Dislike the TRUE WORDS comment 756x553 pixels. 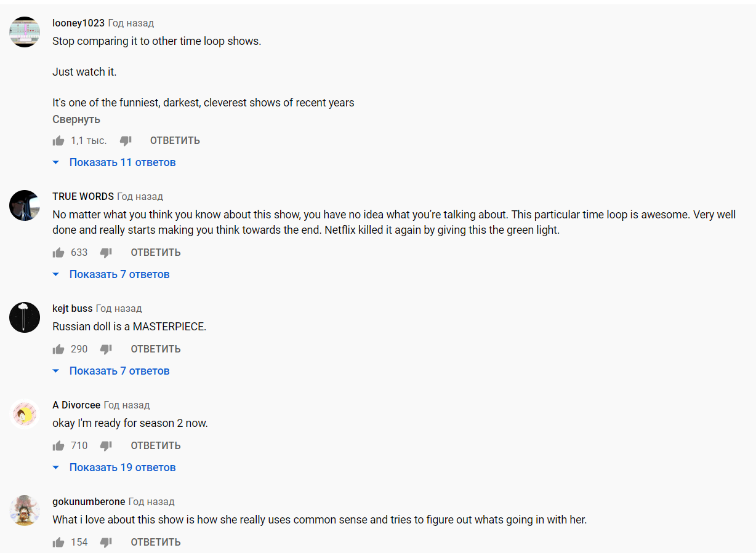coord(106,253)
